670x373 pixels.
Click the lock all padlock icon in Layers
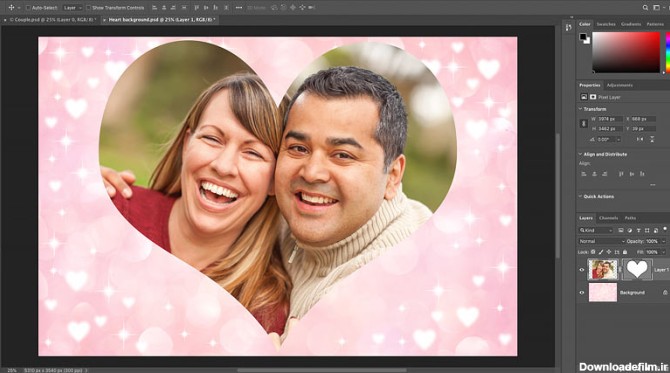(625, 252)
